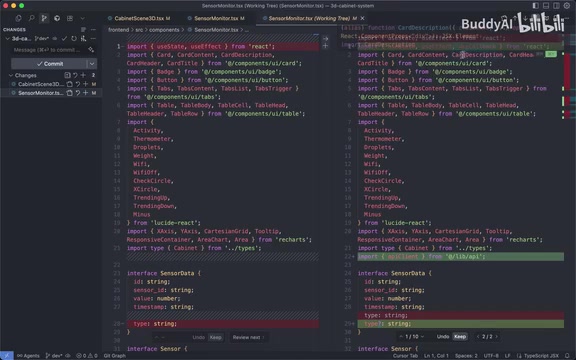576x360 pixels.
Task: Click the dev branch in status bar
Action: [x=54, y=356]
